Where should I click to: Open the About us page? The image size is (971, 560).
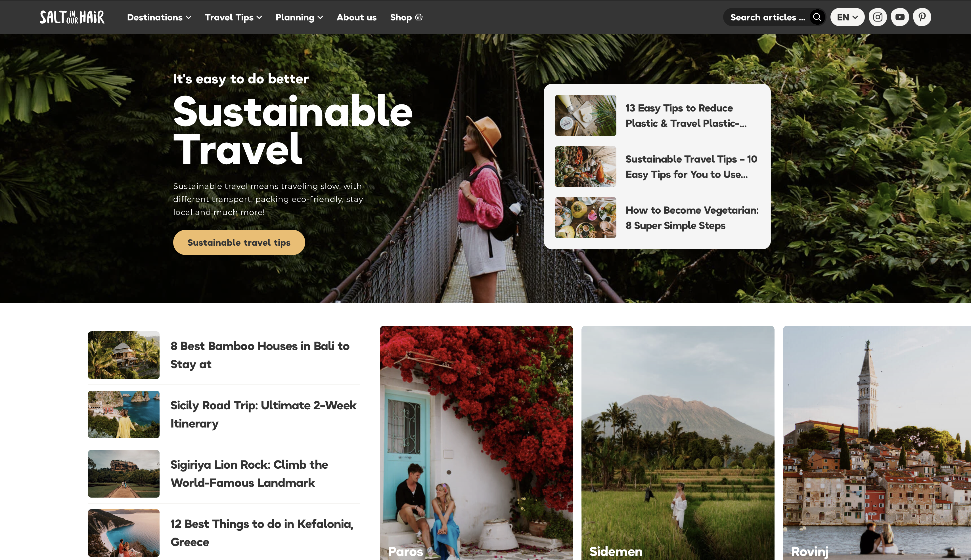coord(356,17)
